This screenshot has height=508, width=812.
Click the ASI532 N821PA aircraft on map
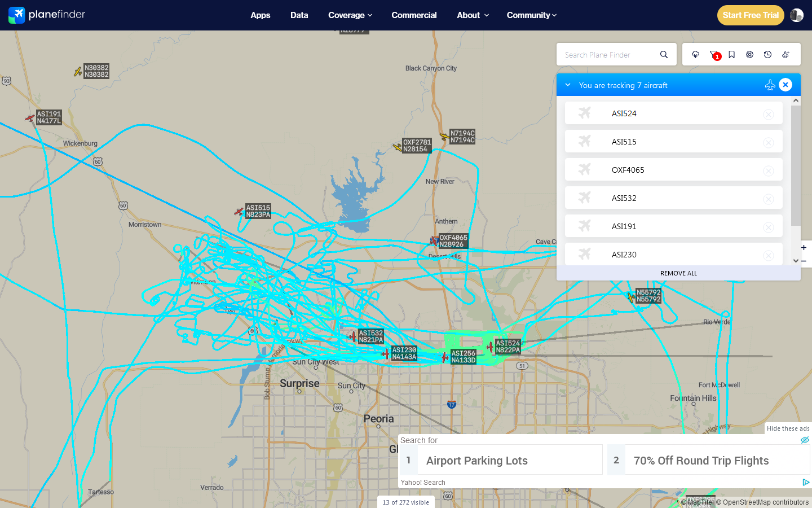pos(354,336)
